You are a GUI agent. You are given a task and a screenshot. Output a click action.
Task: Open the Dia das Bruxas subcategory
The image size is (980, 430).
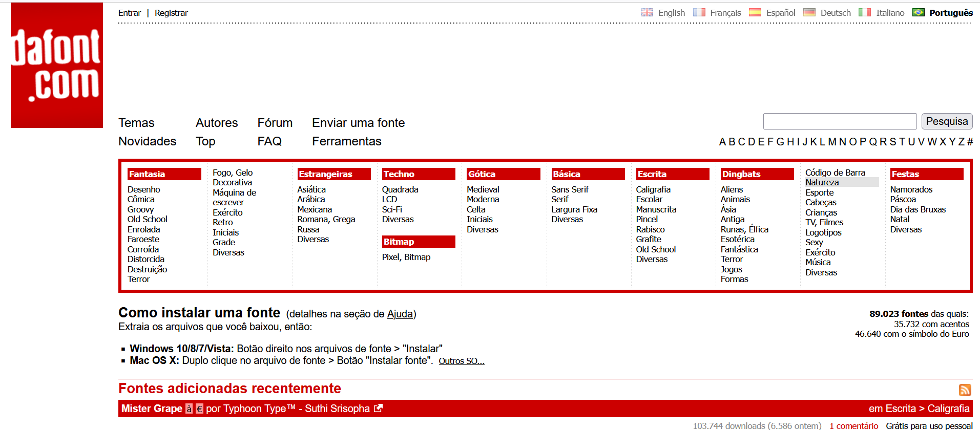point(918,209)
